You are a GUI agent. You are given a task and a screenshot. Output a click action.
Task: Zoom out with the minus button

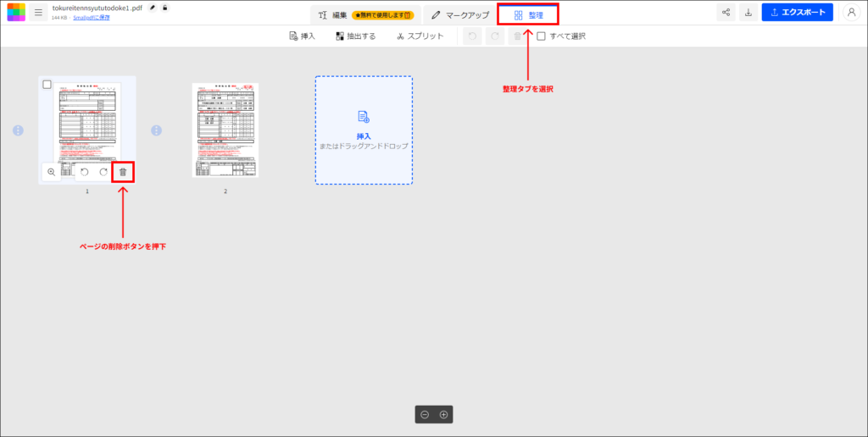[425, 415]
